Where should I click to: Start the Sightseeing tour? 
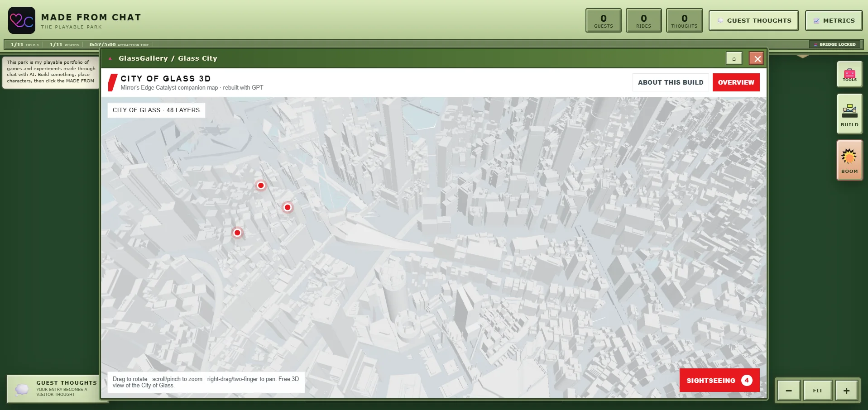(719, 380)
